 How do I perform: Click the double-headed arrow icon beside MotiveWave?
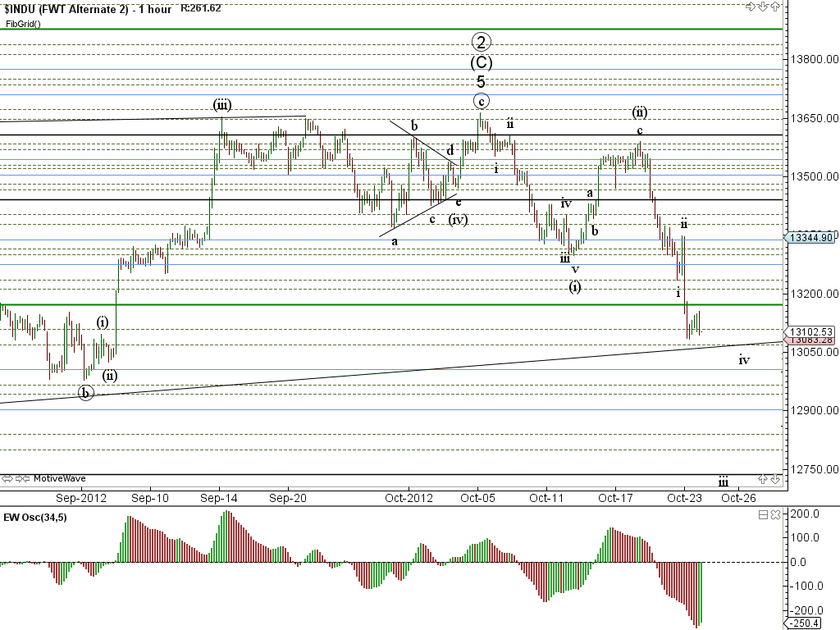(8, 478)
